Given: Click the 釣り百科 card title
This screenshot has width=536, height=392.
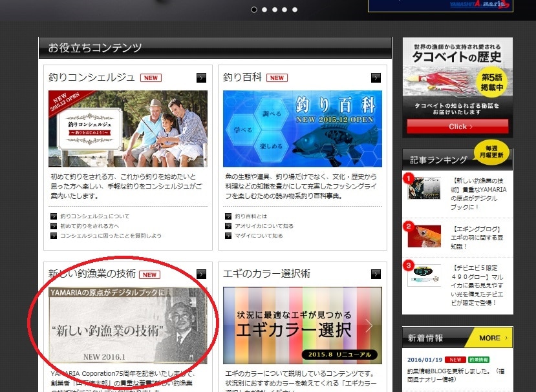Looking at the screenshot, I should click(x=242, y=77).
